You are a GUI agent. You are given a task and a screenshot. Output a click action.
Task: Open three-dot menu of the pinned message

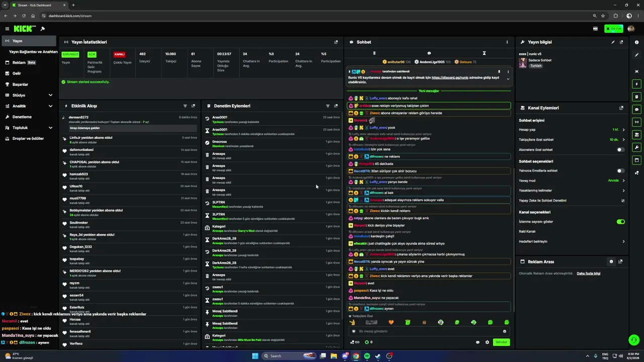pos(508,72)
